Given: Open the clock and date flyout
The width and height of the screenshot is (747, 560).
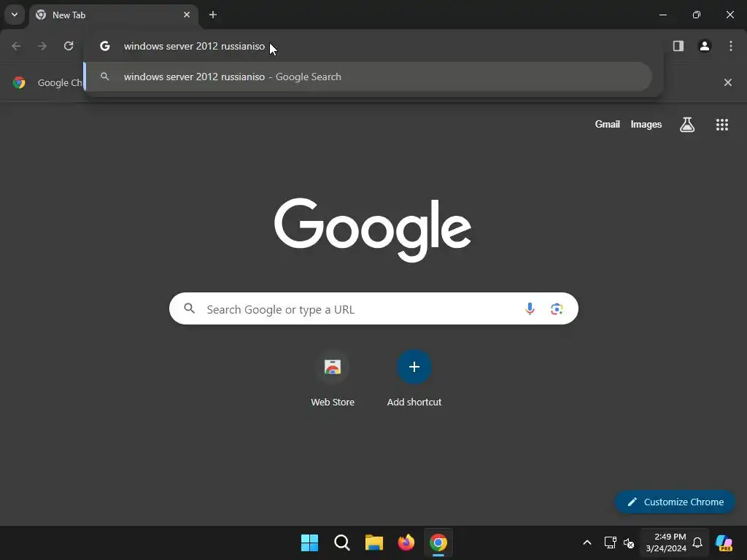Looking at the screenshot, I should (665, 542).
